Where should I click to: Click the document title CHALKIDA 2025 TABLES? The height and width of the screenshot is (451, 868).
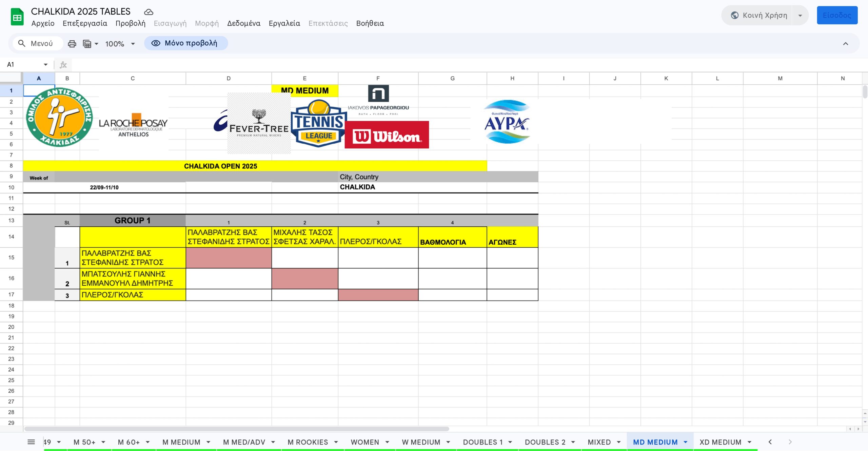(80, 12)
